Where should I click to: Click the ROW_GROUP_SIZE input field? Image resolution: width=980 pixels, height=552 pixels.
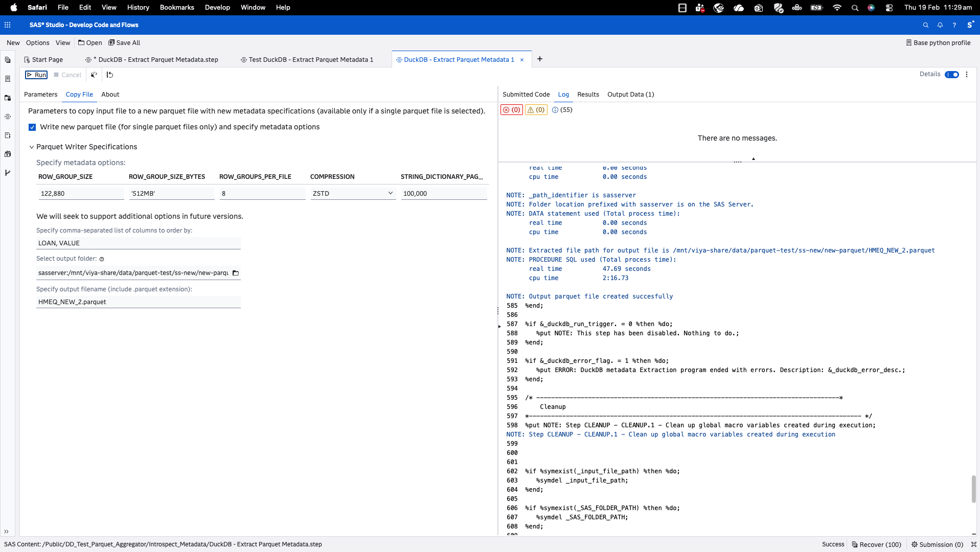[81, 194]
